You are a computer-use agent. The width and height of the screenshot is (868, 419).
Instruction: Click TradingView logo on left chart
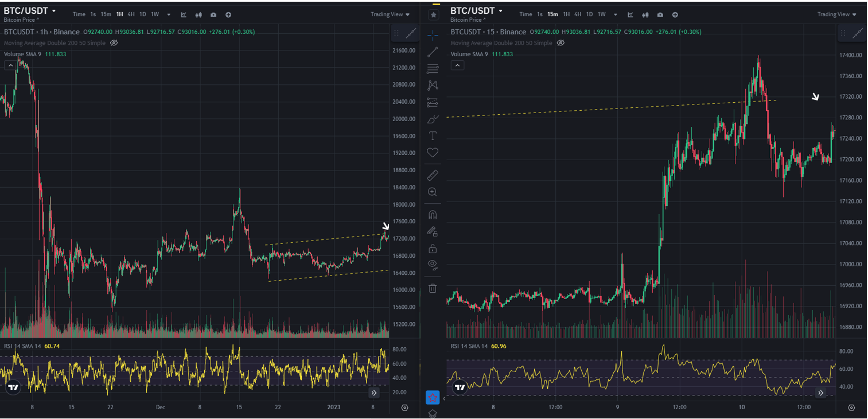coord(13,387)
